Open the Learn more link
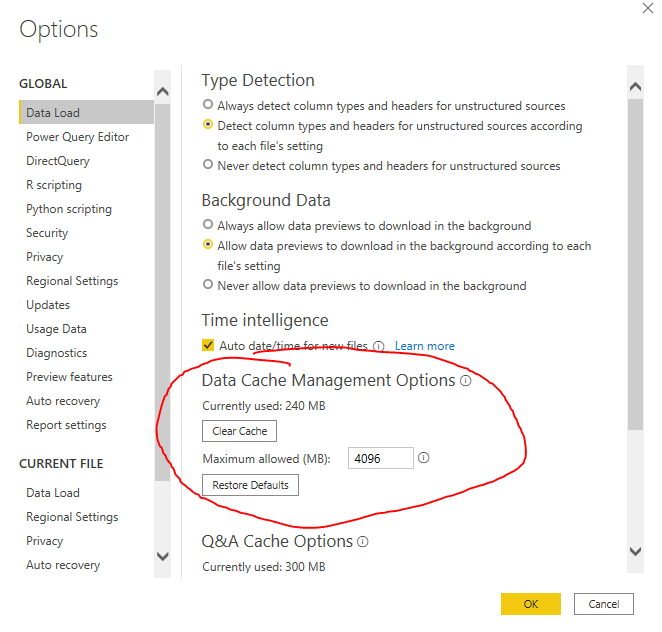The height and width of the screenshot is (632, 662). click(425, 346)
